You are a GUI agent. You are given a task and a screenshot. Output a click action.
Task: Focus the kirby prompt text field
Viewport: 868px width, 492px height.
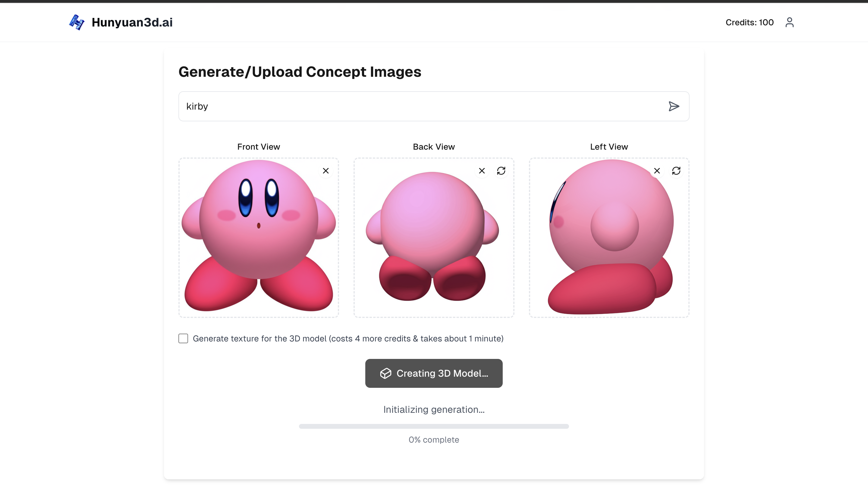pos(433,106)
